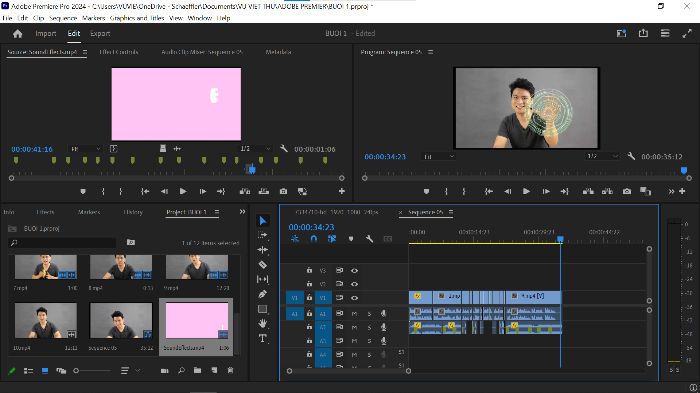Toggle Linked Selection in timeline
700x393 pixels.
click(332, 239)
